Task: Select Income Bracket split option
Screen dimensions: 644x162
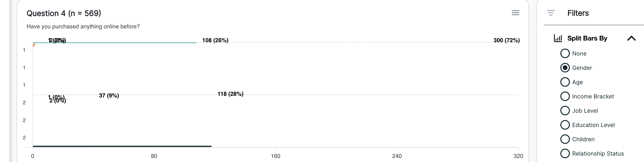Action: 565,96
